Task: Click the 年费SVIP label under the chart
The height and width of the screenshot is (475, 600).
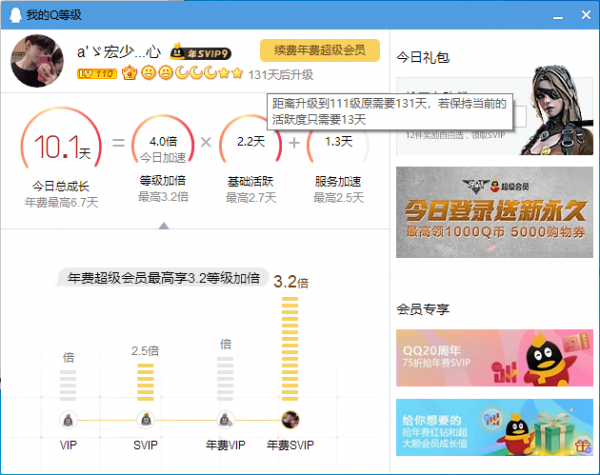Action: pos(290,445)
